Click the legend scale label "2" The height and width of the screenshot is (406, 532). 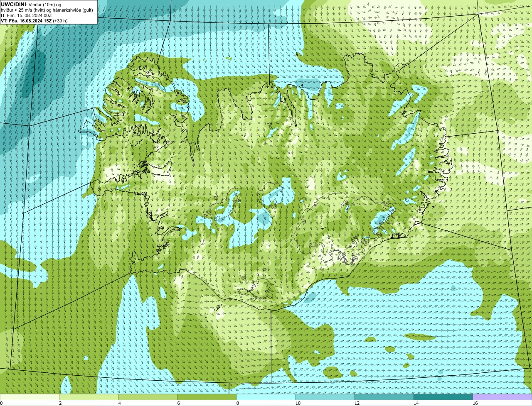[x=60, y=403]
